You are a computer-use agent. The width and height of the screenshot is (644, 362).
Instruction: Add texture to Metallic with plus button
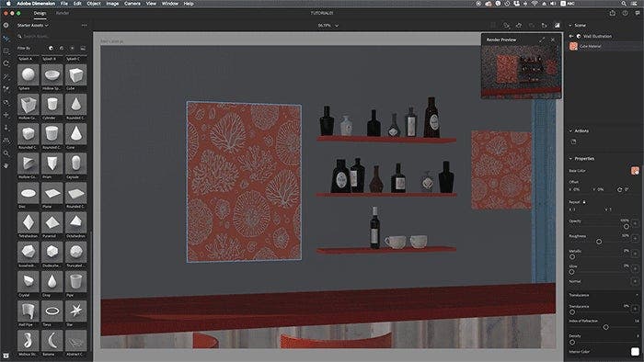click(x=635, y=254)
